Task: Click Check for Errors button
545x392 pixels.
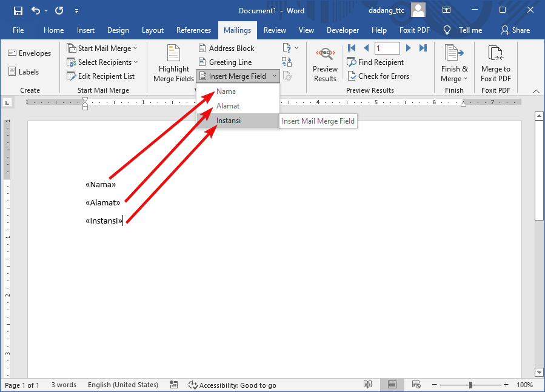Action: pos(378,76)
